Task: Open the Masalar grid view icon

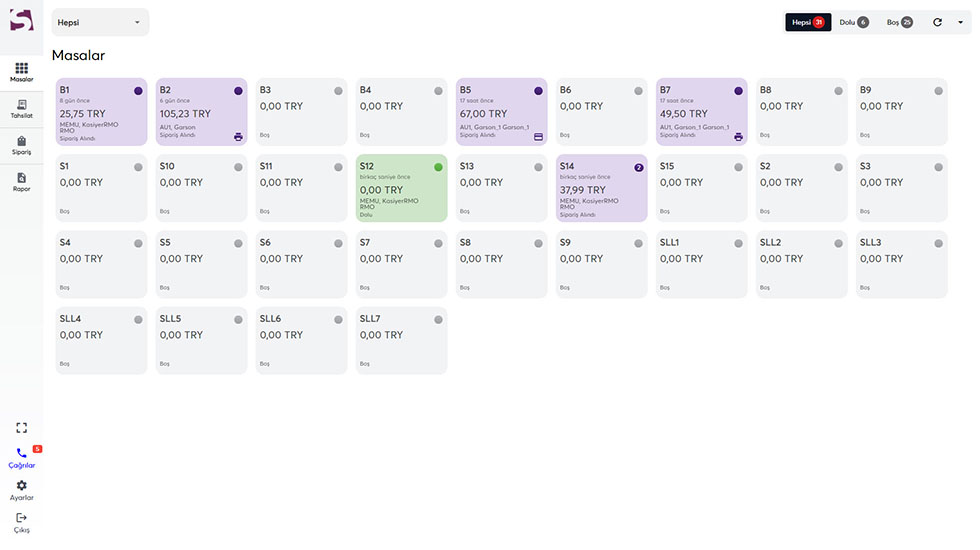Action: point(21,68)
